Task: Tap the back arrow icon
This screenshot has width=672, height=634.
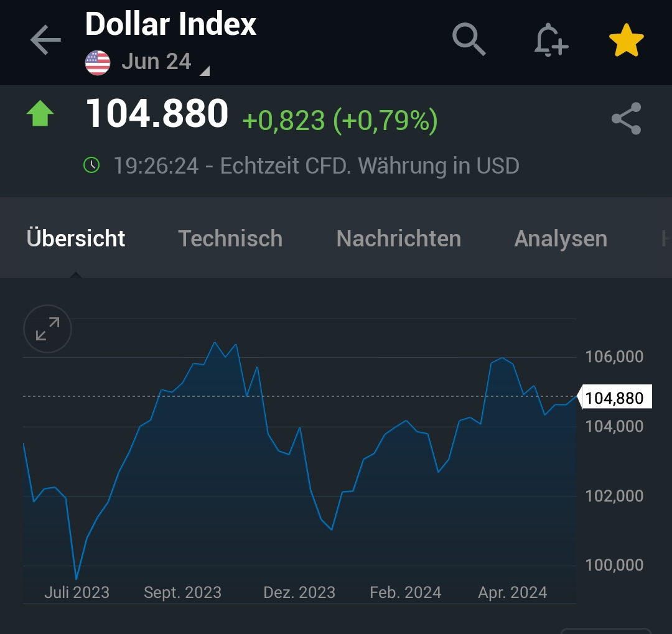Action: (45, 41)
